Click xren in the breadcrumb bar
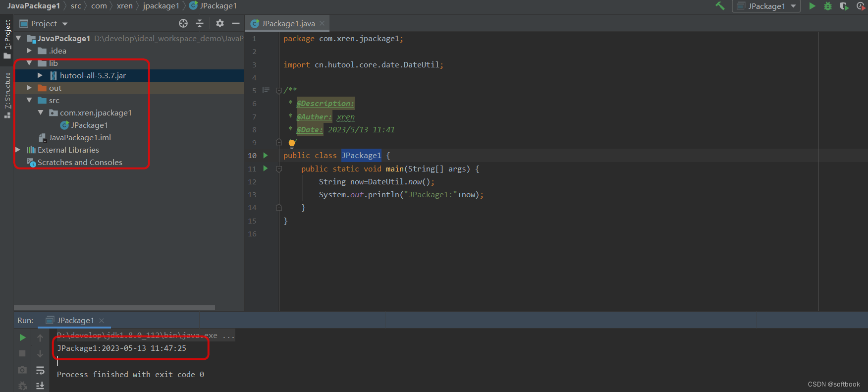868x392 pixels. click(x=124, y=6)
